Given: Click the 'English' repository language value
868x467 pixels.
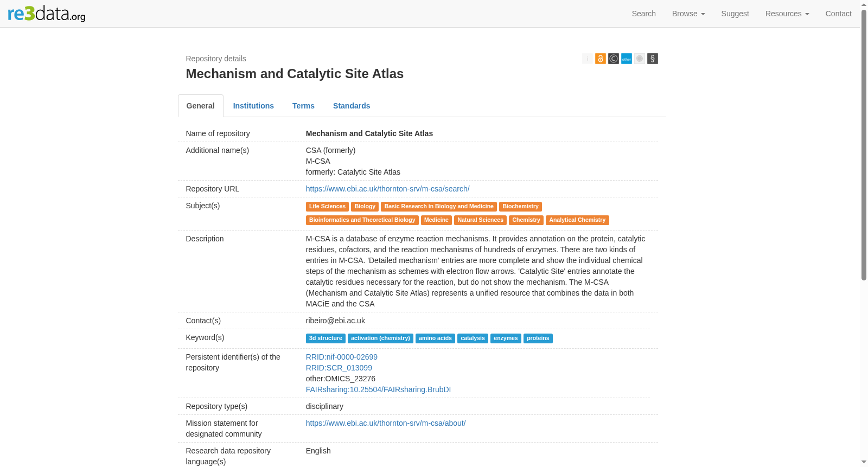Looking at the screenshot, I should 318,451.
